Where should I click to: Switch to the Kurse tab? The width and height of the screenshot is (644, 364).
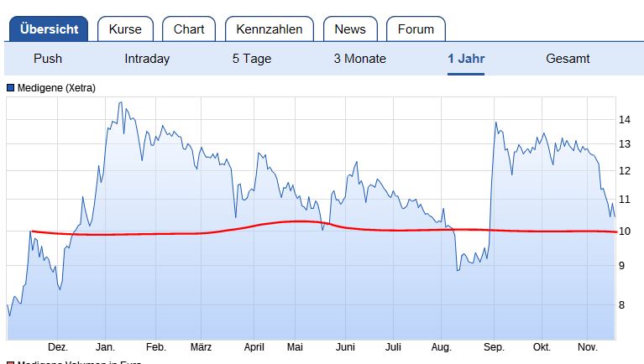tap(125, 29)
